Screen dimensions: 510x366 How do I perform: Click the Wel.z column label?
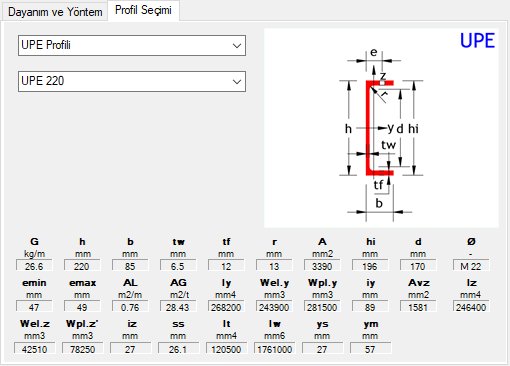[x=35, y=324]
